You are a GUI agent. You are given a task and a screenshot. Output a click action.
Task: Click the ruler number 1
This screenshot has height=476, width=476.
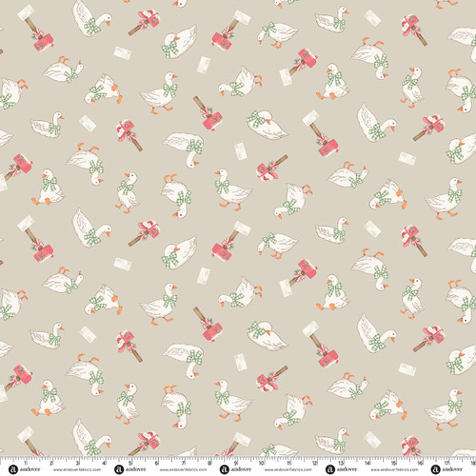(x=26, y=464)
